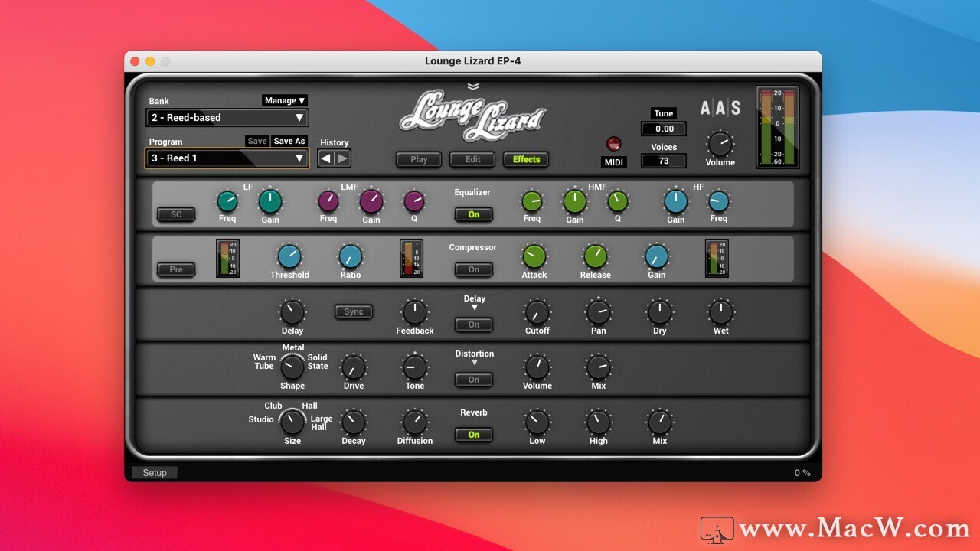Click the delay Wet knob
This screenshot has width=980, height=551.
721,312
